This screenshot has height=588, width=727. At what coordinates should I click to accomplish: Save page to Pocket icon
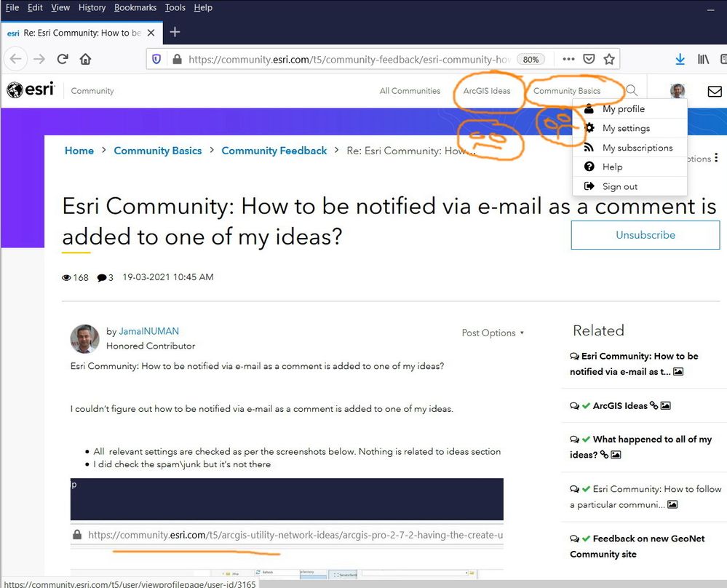[589, 59]
